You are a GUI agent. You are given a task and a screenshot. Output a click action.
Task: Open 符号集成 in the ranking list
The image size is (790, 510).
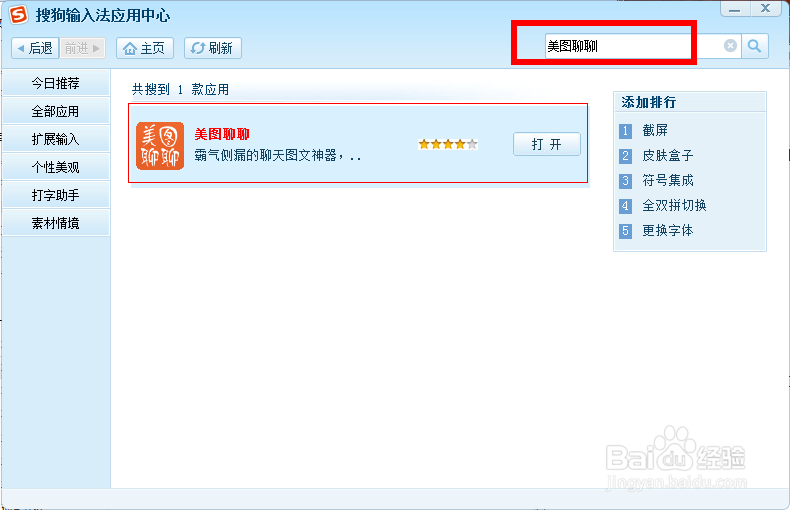pyautogui.click(x=668, y=180)
